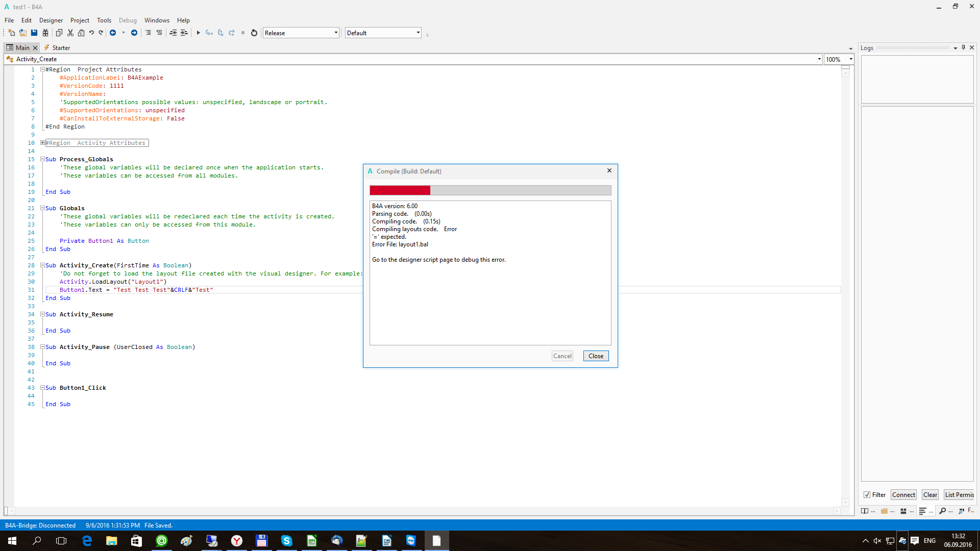Screen dimensions: 980x551
Task: Click the Restart circular arrow icon
Action: tap(254, 33)
